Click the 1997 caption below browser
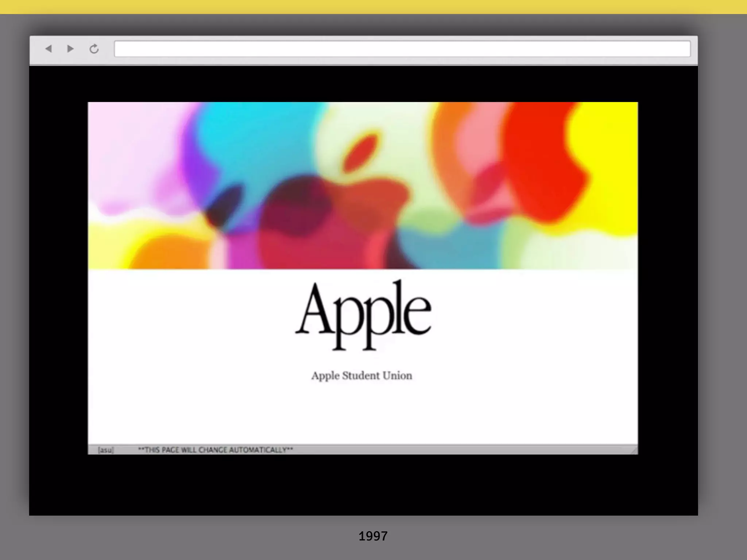747x560 pixels. click(373, 536)
